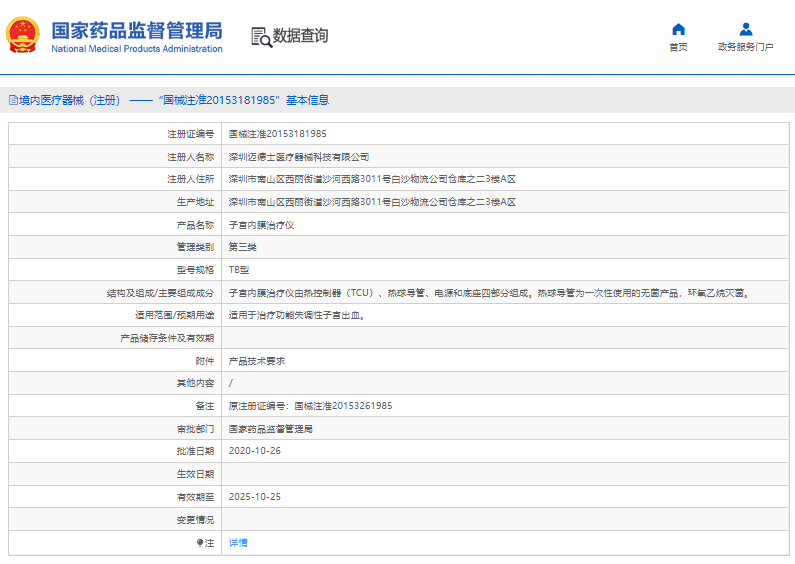Select the 产品储存条件及有效期 label
The width and height of the screenshot is (795, 564).
[x=167, y=338]
